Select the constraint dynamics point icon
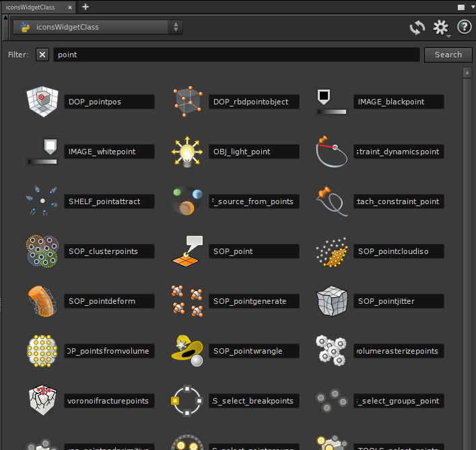Viewport: 476px width, 450px height. tap(332, 152)
